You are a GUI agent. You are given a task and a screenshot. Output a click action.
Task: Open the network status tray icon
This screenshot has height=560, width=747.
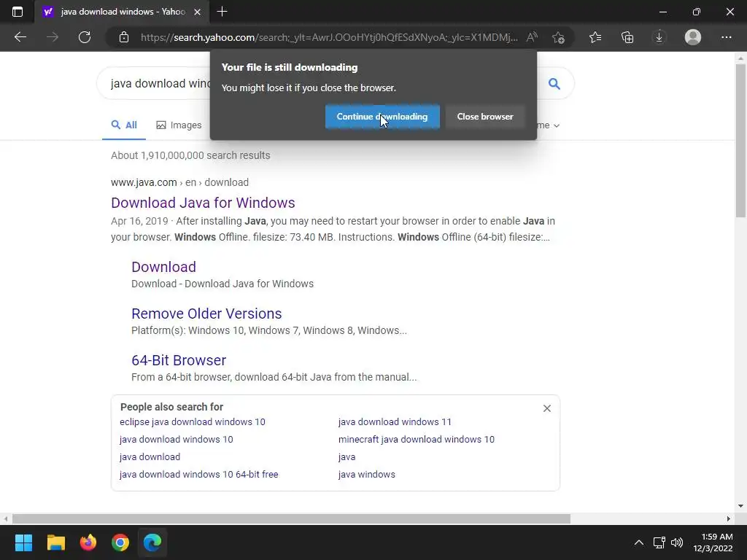(x=659, y=542)
